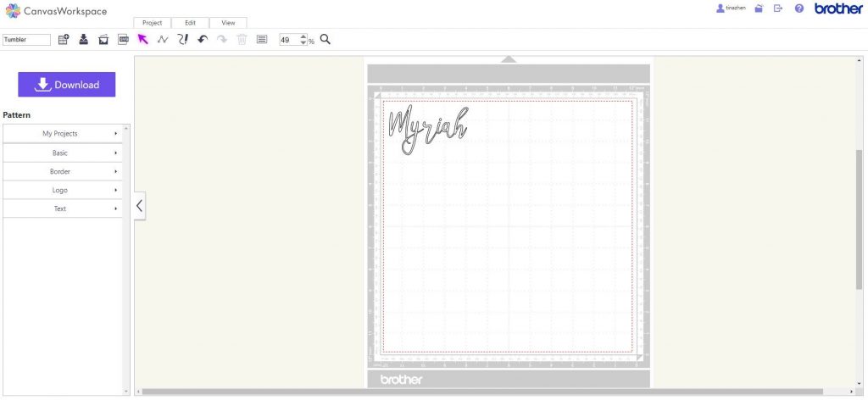Click the purple Download button

pos(67,85)
